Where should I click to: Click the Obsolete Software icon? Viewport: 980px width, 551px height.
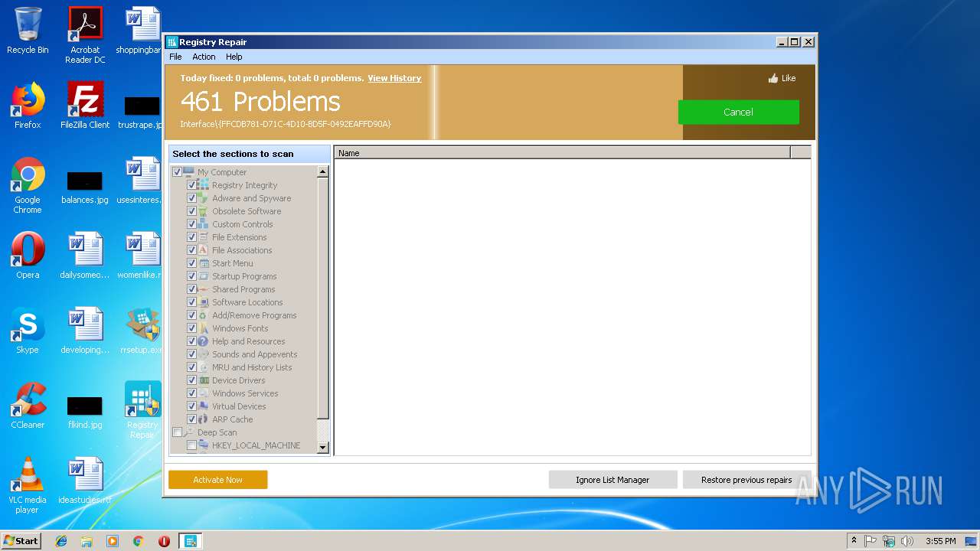[204, 211]
